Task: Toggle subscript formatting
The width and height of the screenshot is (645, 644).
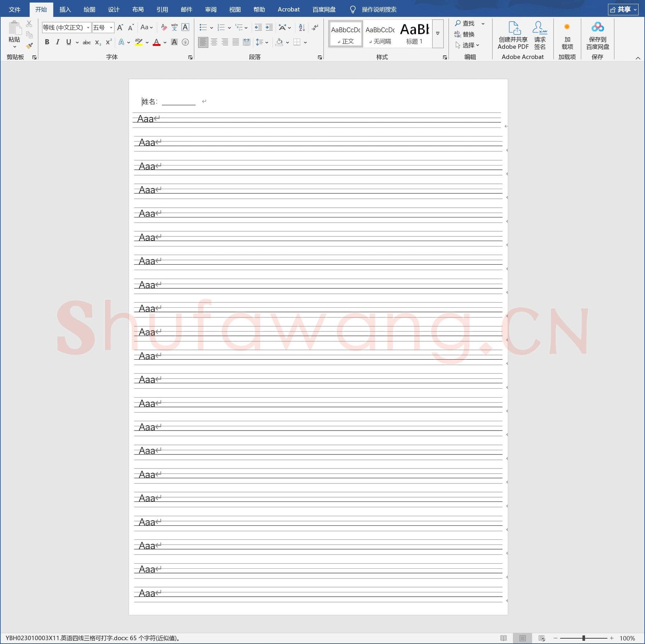Action: (98, 42)
